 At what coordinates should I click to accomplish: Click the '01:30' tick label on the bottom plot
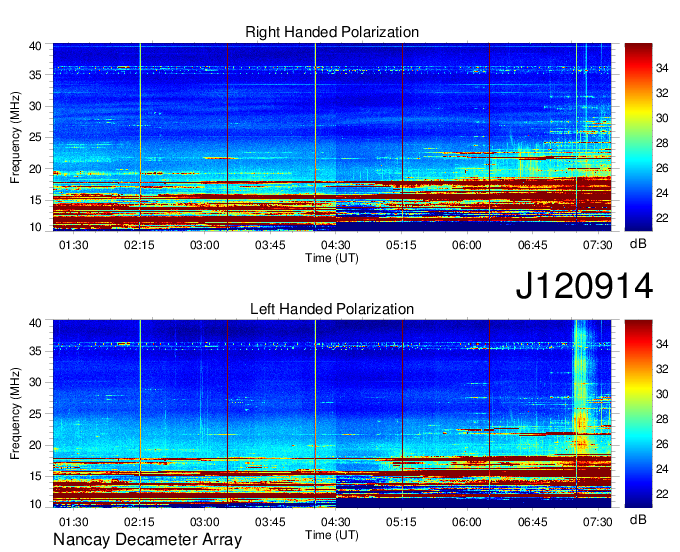click(73, 522)
